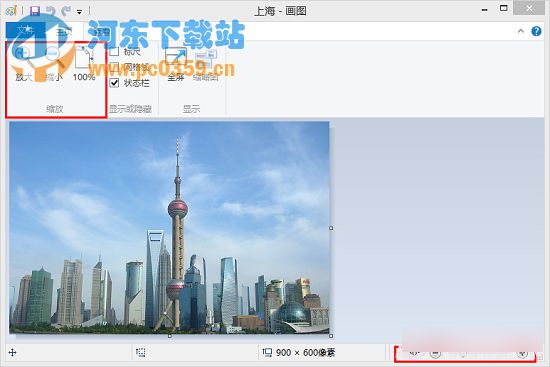Uncheck the Status bar (状态栏) checkbox
The height and width of the screenshot is (367, 550).
point(114,83)
